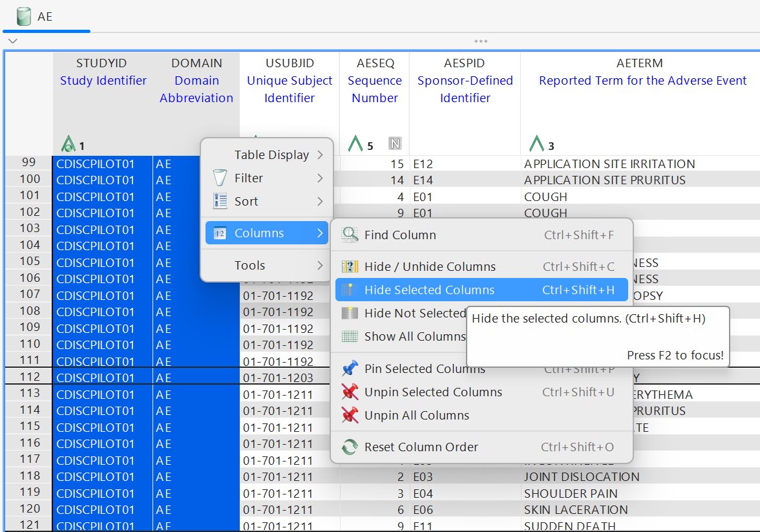The width and height of the screenshot is (760, 532).
Task: Expand the Tools submenu chevron
Action: coord(321,265)
